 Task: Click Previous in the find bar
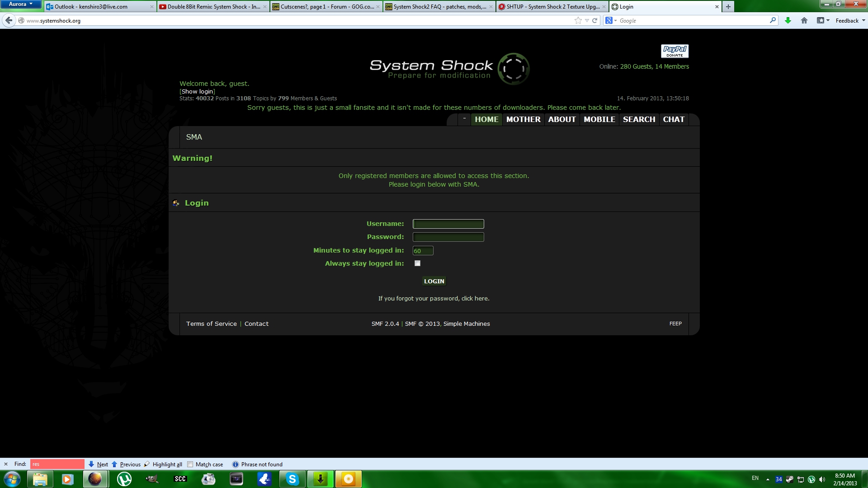(126, 464)
